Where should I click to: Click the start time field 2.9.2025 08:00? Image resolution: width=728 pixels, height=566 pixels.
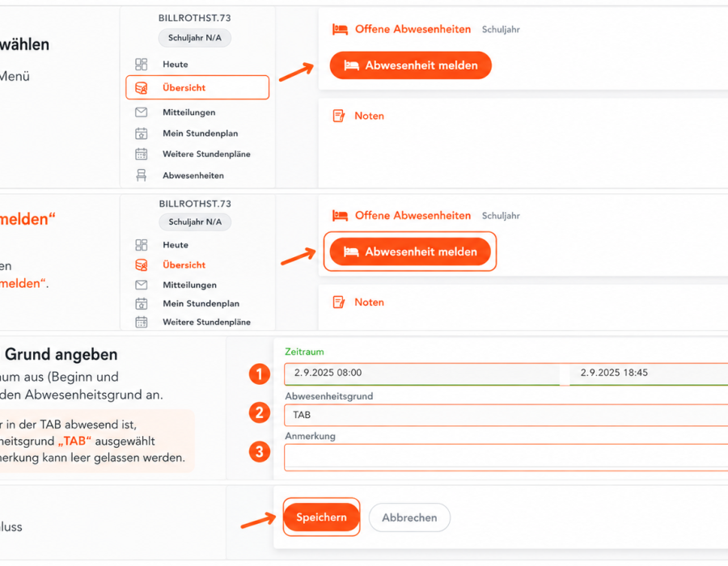[422, 374]
